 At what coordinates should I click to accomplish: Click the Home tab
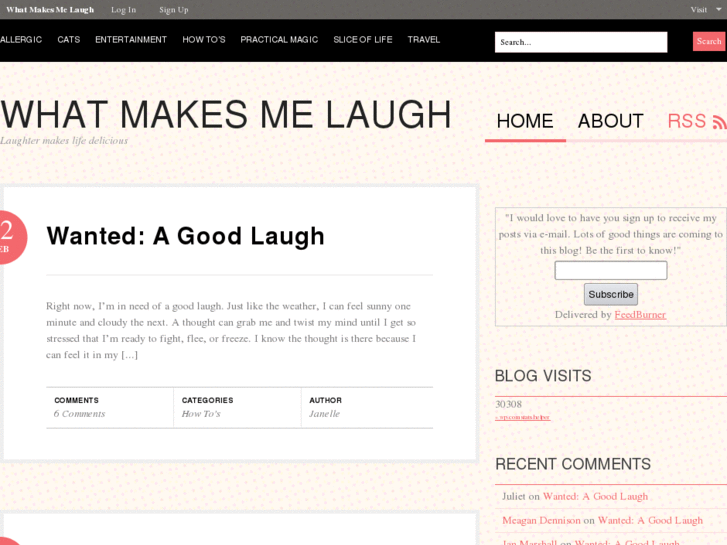525,122
